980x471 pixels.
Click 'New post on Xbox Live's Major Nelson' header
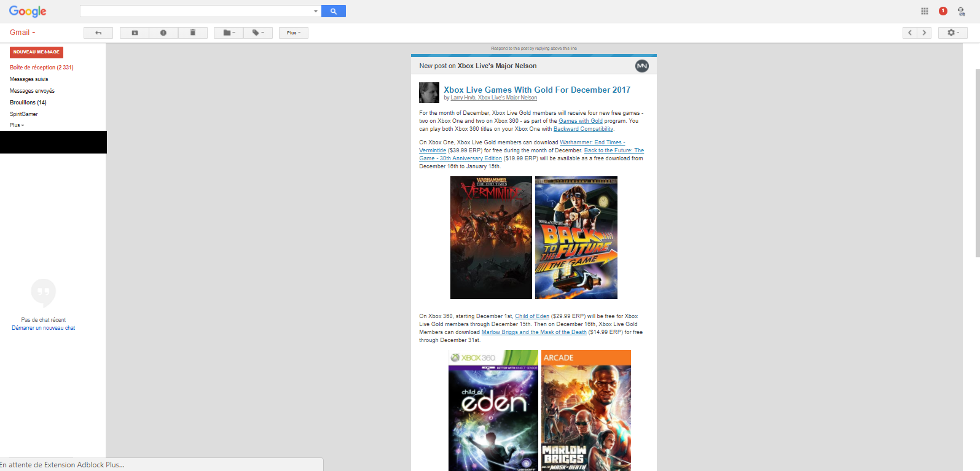(x=478, y=66)
